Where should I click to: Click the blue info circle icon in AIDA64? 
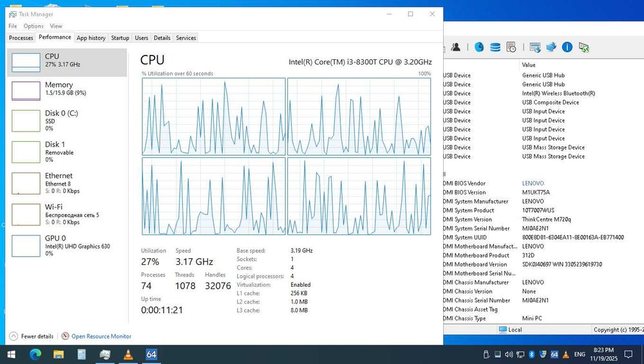[x=567, y=47]
